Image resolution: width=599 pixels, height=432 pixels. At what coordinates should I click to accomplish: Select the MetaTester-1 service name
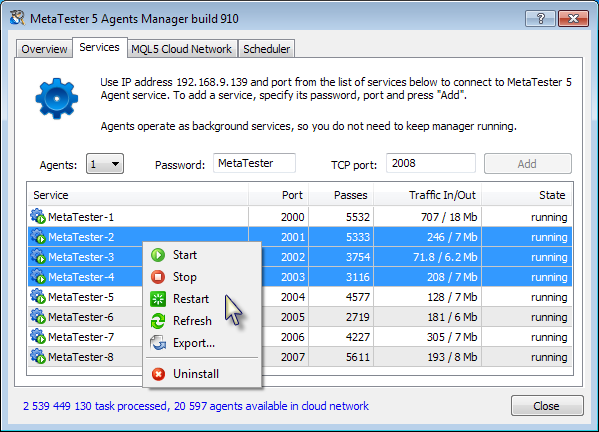tap(81, 217)
